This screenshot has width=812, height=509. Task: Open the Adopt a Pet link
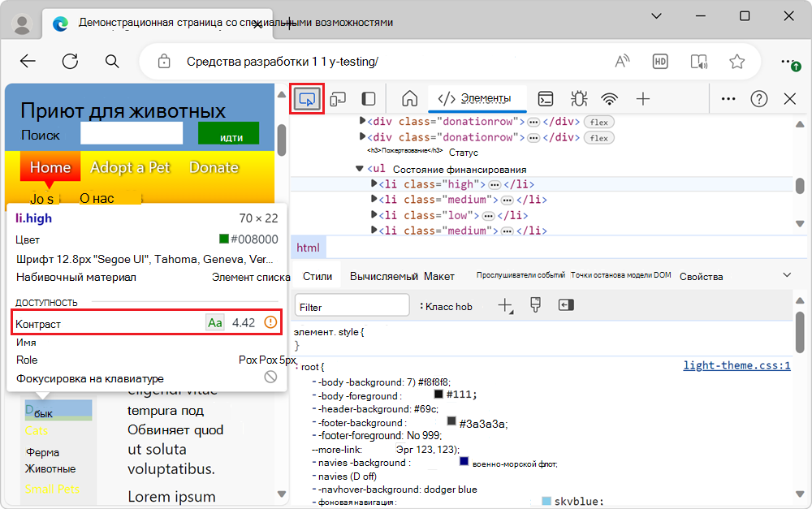pyautogui.click(x=130, y=167)
